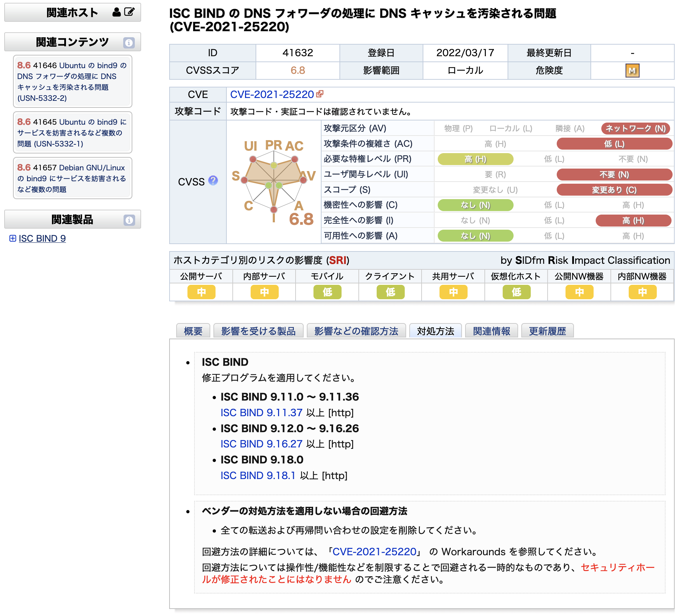This screenshot has height=616, width=681.
Task: Open the ISC BIND 9 product link
Action: click(42, 238)
